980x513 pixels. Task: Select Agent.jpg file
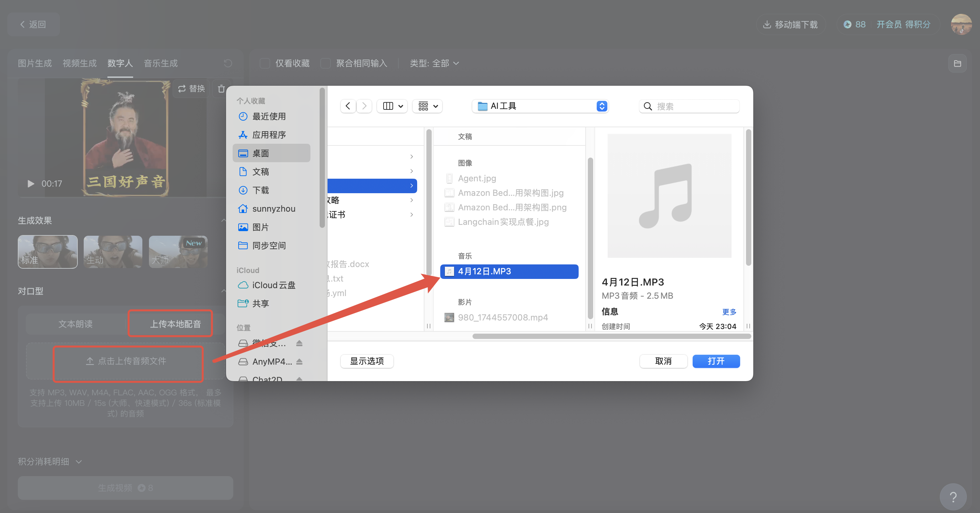tap(509, 178)
